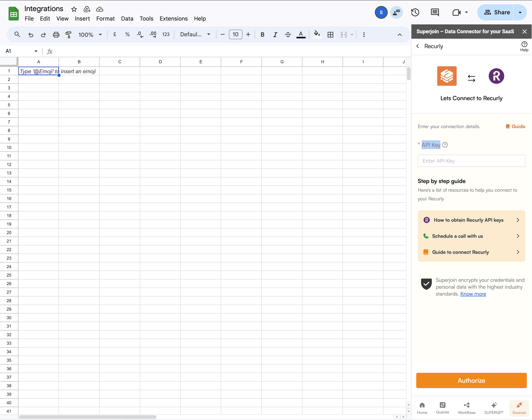Click the Authorize button to connect Recurly
532x420 pixels.
click(472, 381)
